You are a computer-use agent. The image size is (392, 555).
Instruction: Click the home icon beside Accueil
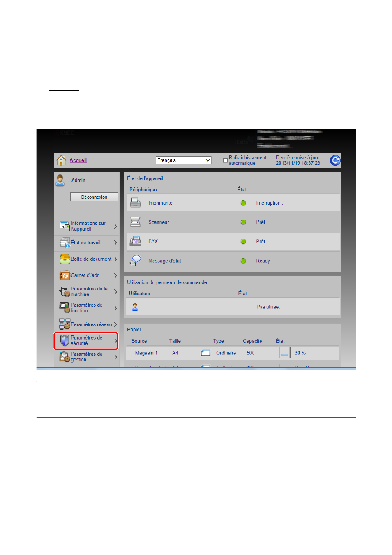(x=61, y=160)
